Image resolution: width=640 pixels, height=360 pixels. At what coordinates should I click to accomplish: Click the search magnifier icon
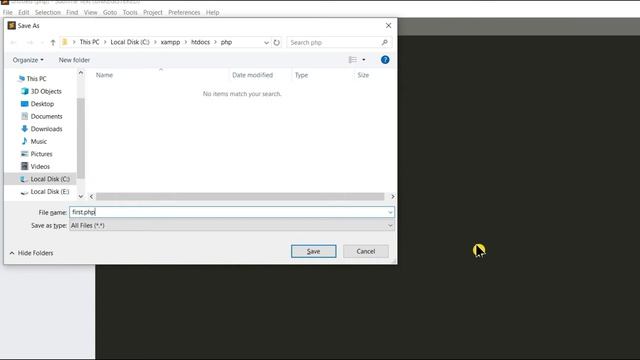coord(384,42)
